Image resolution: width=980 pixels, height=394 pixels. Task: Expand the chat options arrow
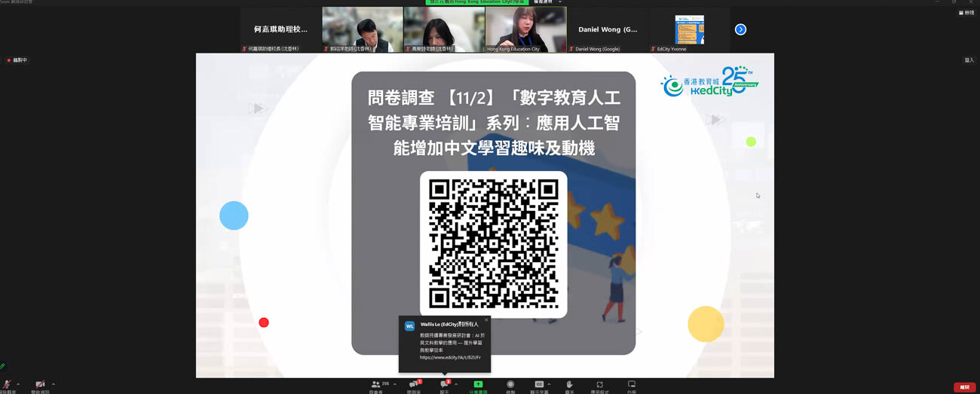coord(456,384)
